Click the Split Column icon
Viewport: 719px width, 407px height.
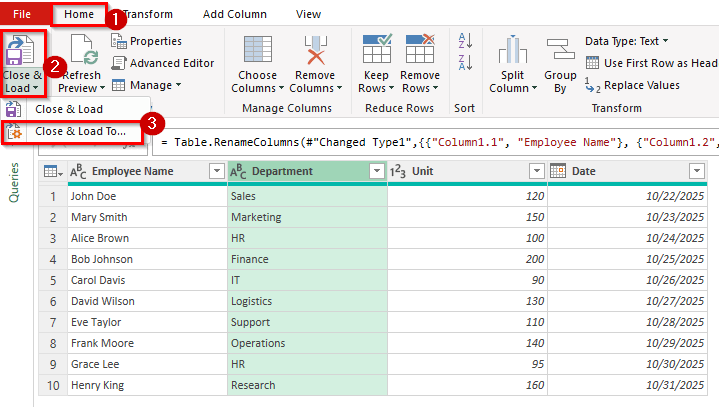(x=513, y=49)
